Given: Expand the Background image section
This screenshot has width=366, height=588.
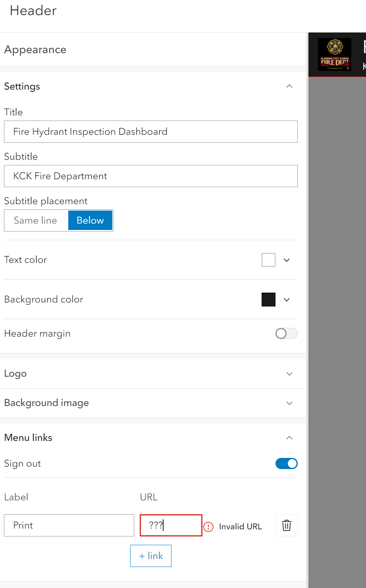Looking at the screenshot, I should click(289, 403).
